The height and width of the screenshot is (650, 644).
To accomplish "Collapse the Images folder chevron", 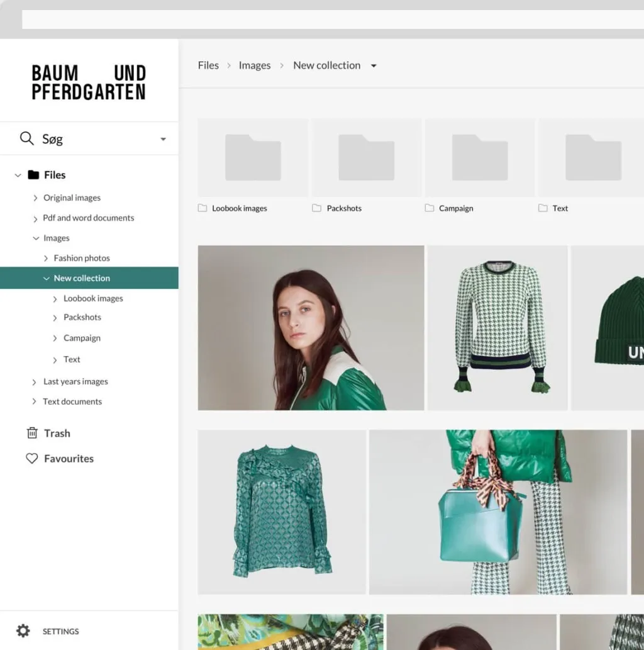I will pyautogui.click(x=36, y=238).
